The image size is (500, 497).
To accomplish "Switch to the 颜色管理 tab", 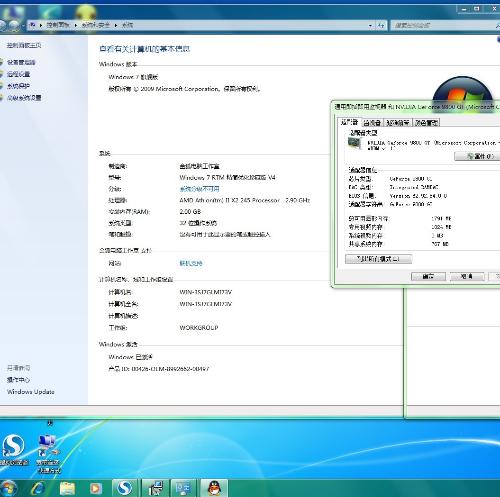I will click(x=426, y=123).
